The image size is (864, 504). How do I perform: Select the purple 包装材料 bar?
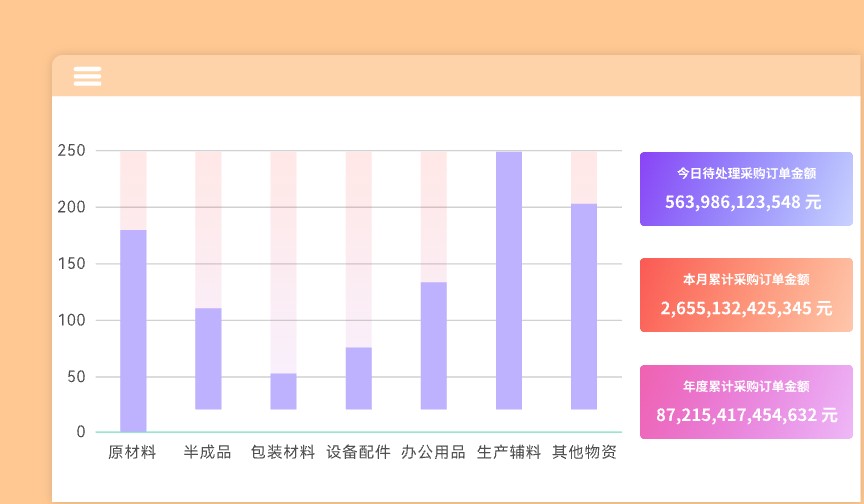point(283,391)
